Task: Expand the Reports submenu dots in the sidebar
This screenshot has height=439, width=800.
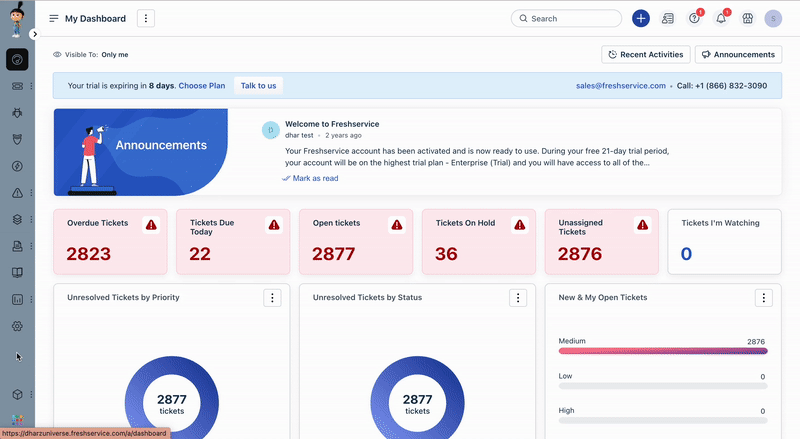Action: tap(31, 300)
